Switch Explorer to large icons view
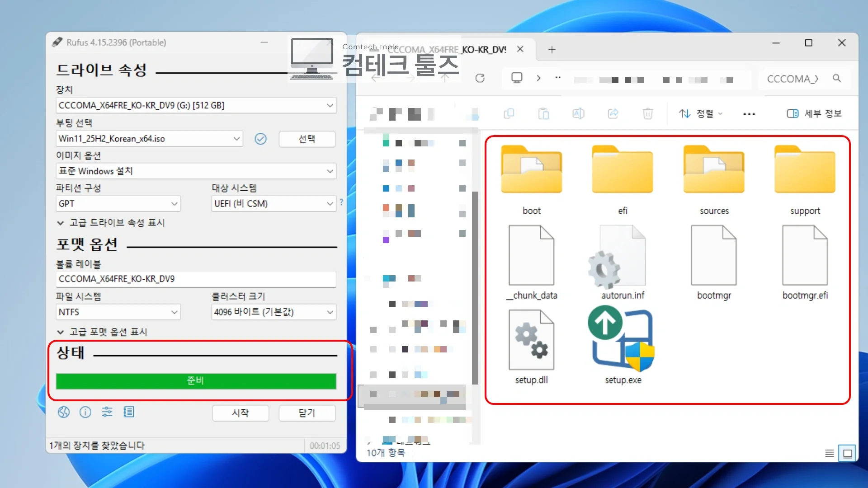The width and height of the screenshot is (868, 488). [x=848, y=453]
